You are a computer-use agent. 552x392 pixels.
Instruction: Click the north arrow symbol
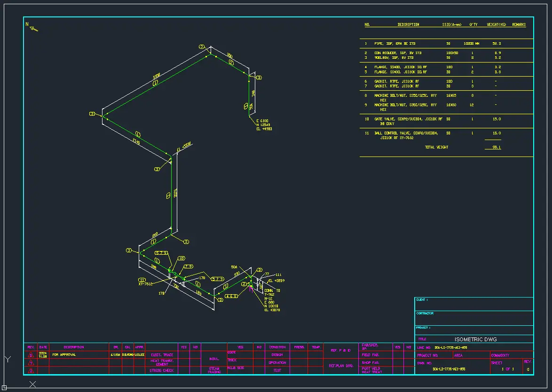coord(33,28)
